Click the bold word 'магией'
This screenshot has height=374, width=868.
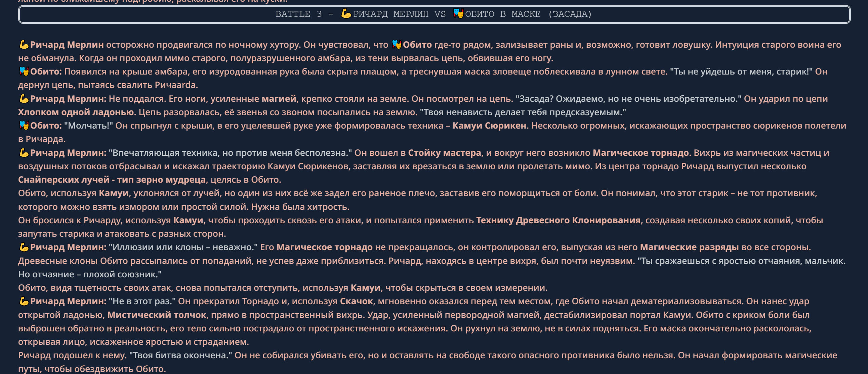[x=279, y=99]
